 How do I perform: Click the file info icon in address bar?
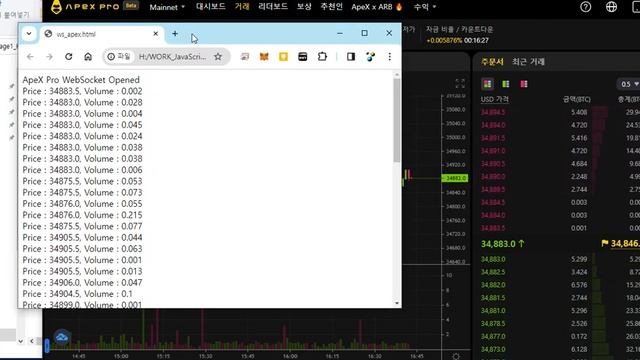(x=111, y=57)
